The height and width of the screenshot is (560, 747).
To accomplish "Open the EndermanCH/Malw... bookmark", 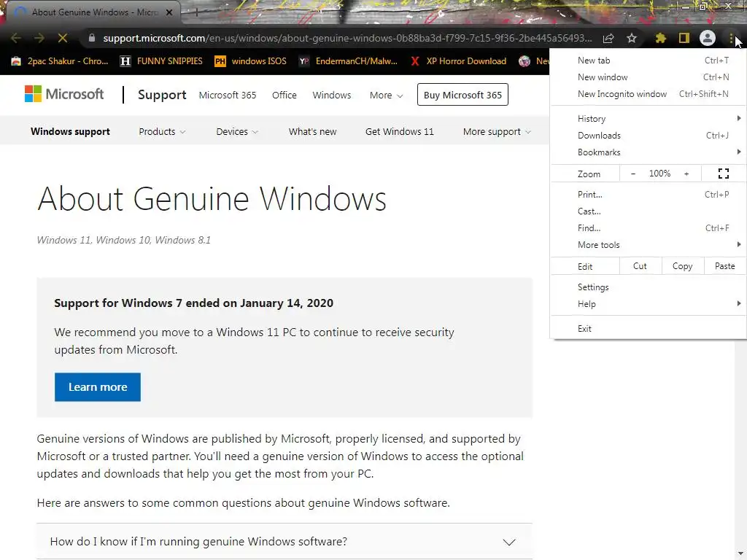I will (x=348, y=61).
